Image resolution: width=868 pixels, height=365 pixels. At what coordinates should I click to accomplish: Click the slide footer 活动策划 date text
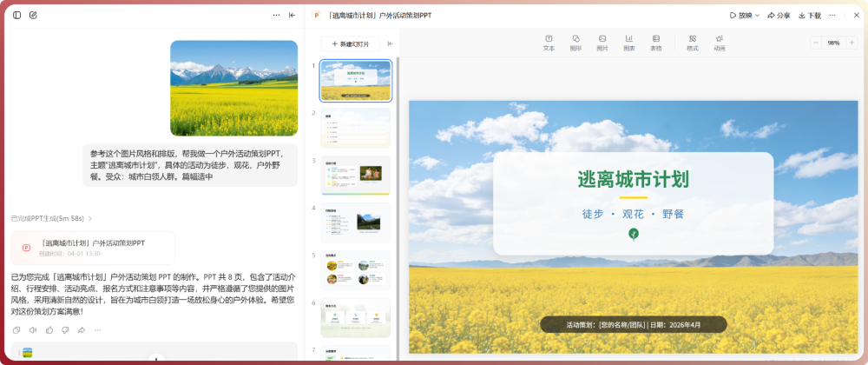[634, 324]
